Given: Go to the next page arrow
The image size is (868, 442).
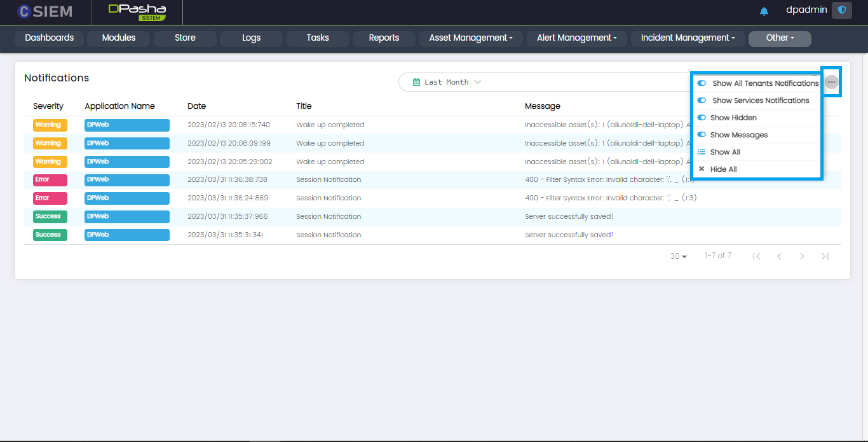Looking at the screenshot, I should (802, 256).
